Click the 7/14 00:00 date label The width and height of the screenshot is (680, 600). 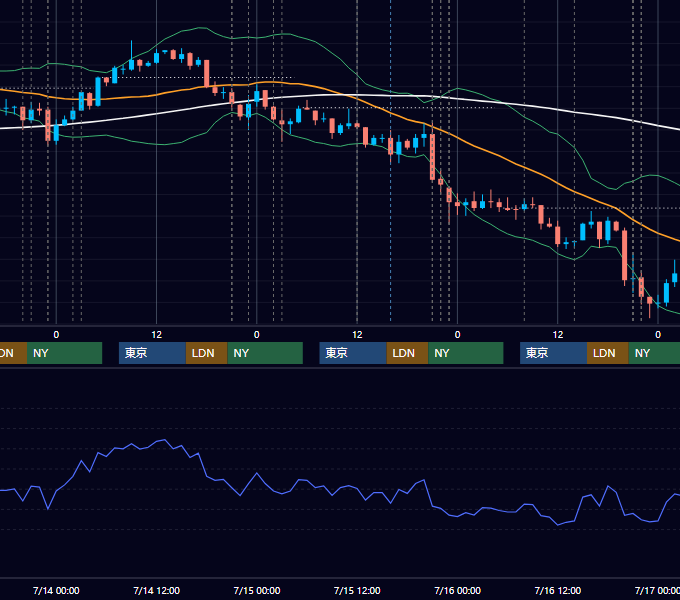click(x=56, y=590)
